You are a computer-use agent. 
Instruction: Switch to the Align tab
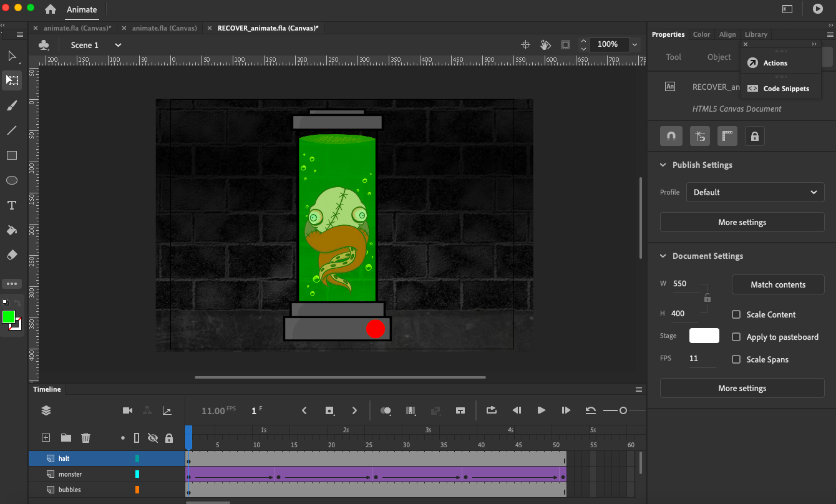point(727,34)
